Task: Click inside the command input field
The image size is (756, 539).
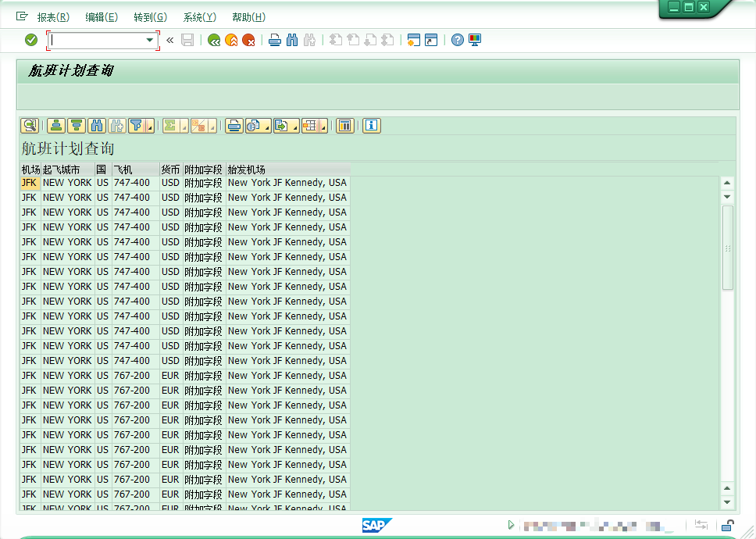Action: tap(95, 40)
